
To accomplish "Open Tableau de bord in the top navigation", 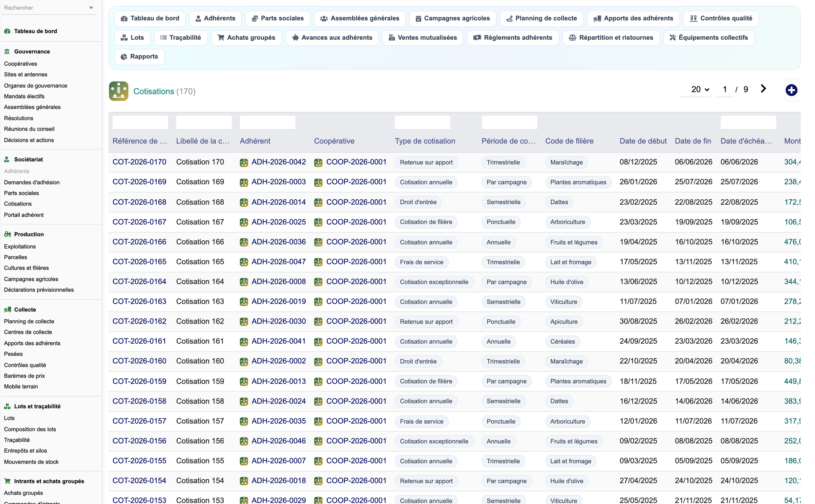I will [x=150, y=18].
